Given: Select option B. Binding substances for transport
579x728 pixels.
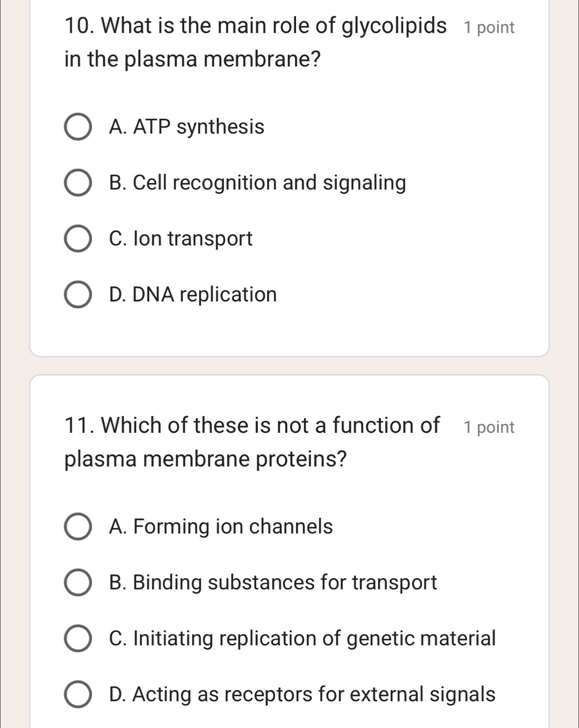Looking at the screenshot, I should coord(77,583).
